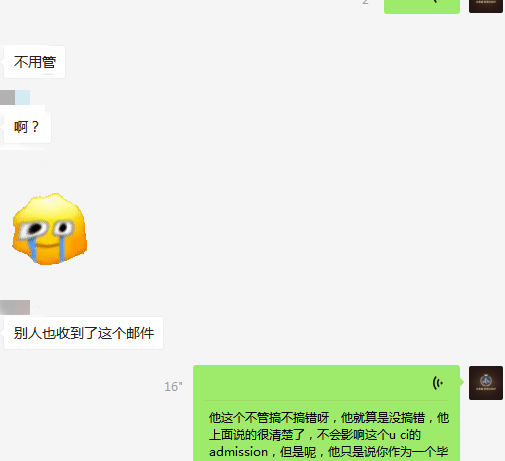Click the word "admission" in the voice transcript
Image resolution: width=505 pixels, height=461 pixels.
238,452
